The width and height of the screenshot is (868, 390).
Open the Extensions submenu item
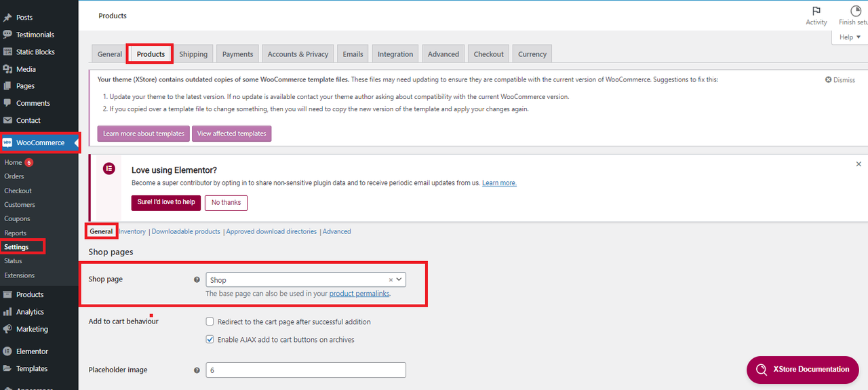point(19,275)
